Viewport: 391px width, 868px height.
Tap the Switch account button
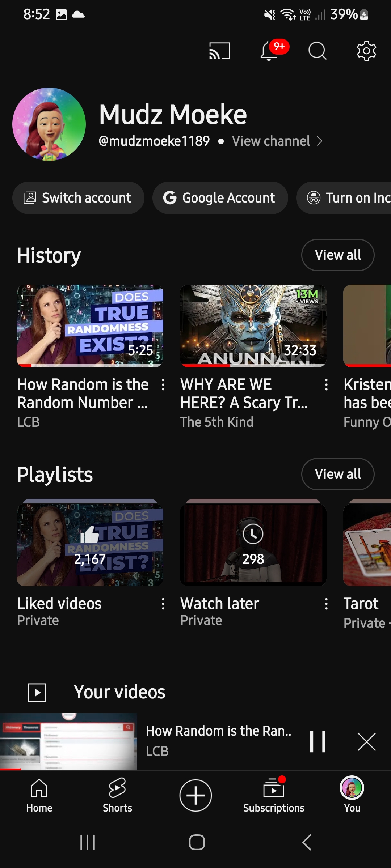pos(78,198)
